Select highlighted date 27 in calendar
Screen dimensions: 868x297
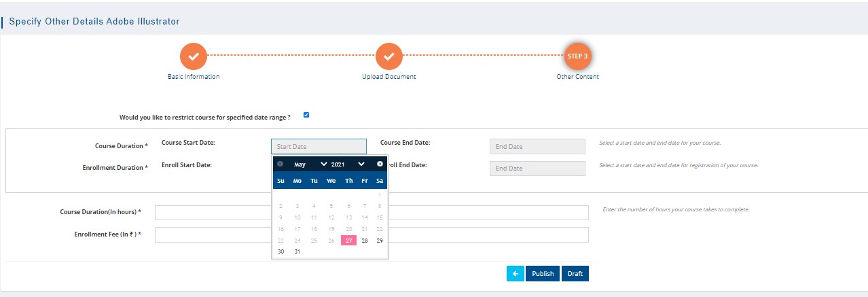(x=348, y=240)
